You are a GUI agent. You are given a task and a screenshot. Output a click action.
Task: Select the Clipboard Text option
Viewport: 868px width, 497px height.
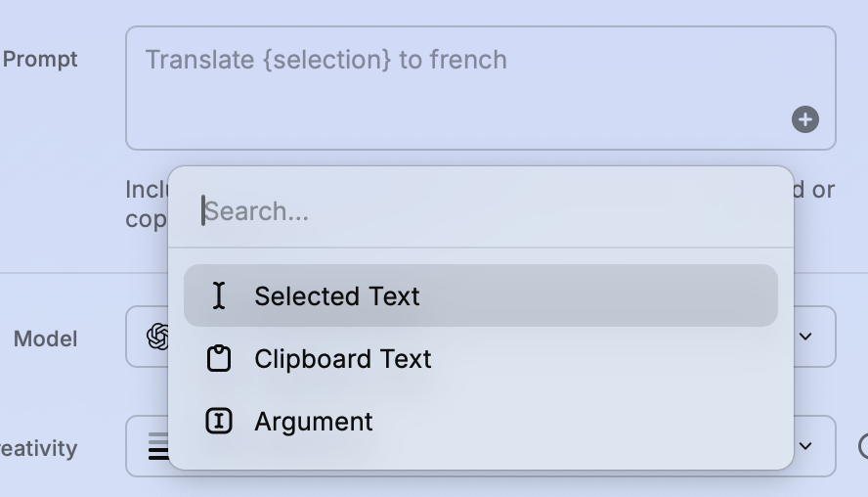point(342,359)
